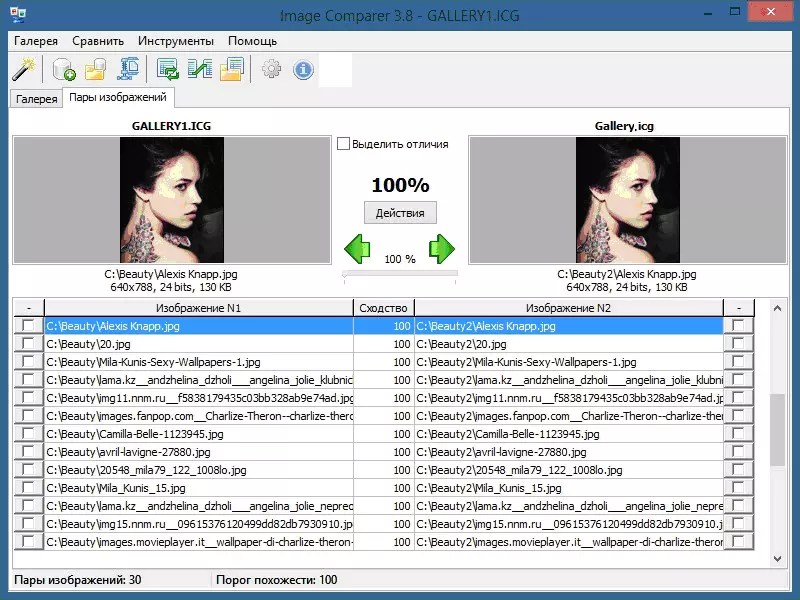Click the Gallery.icg heading
Image resolution: width=800 pixels, height=600 pixels.
(x=624, y=126)
